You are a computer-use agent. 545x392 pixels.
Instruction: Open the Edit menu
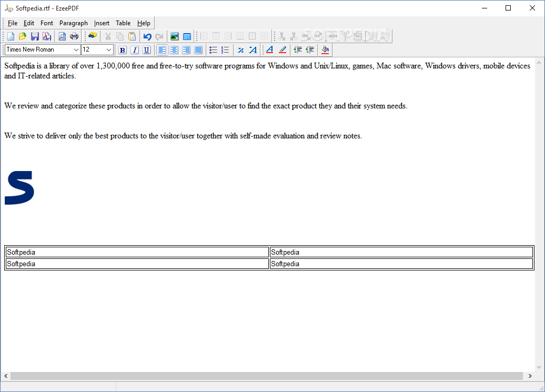[29, 23]
